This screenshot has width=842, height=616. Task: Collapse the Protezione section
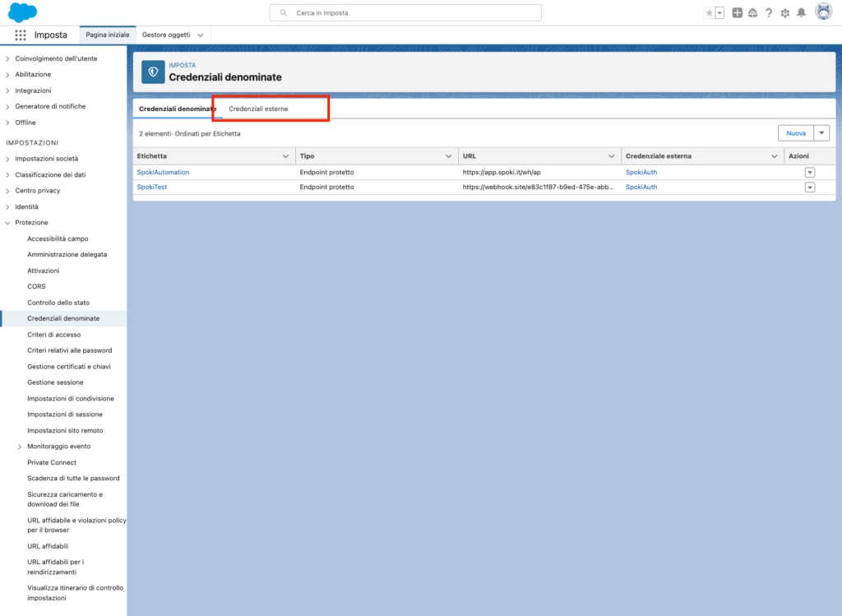[x=8, y=223]
